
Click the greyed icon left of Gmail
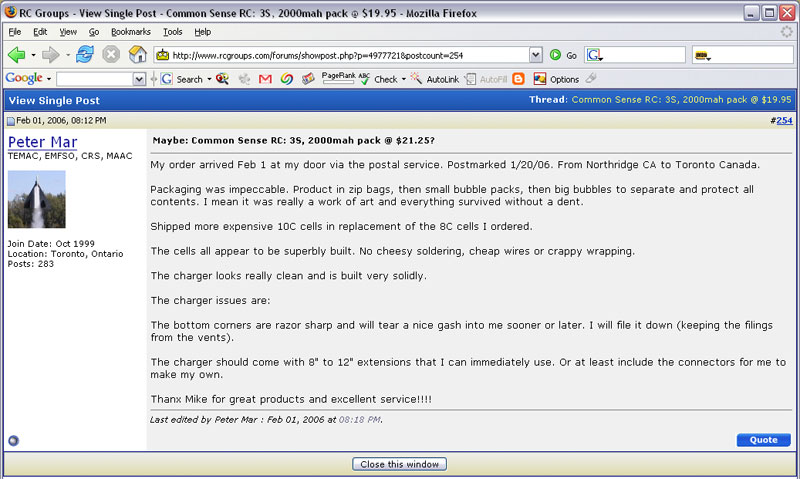244,79
